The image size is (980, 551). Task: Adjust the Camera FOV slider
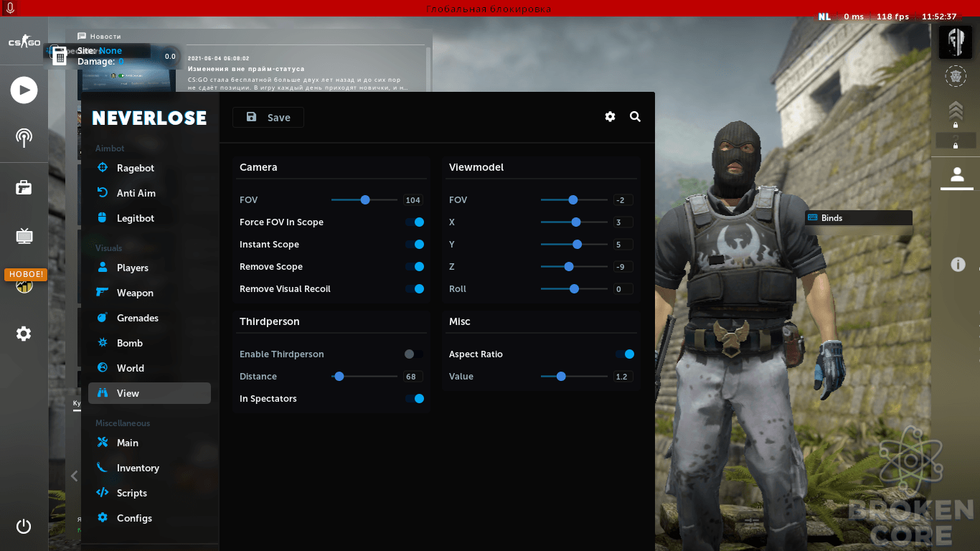(x=364, y=199)
